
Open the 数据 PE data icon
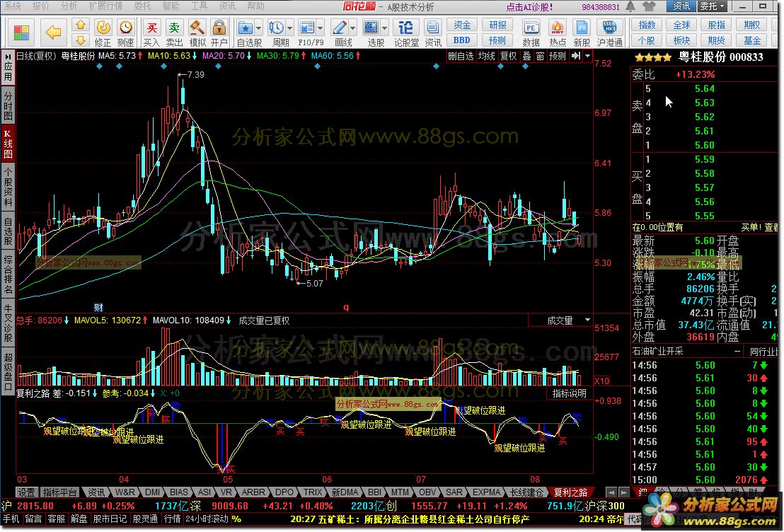pyautogui.click(x=531, y=33)
